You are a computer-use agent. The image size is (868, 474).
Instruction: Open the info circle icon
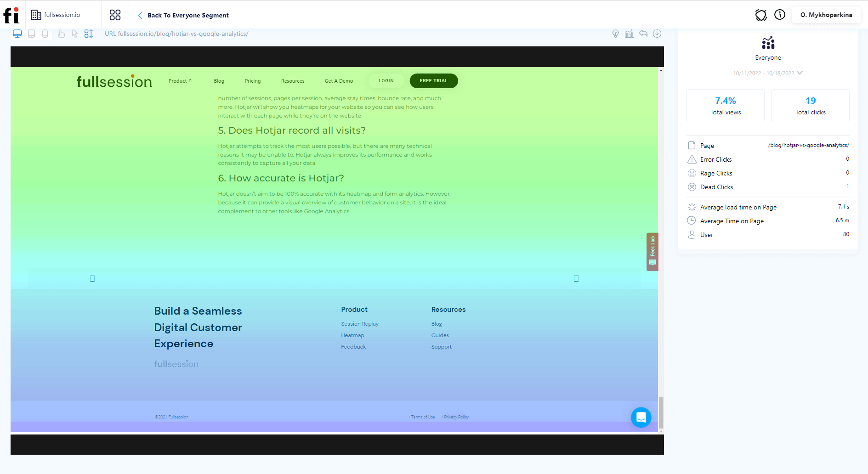[x=780, y=15]
